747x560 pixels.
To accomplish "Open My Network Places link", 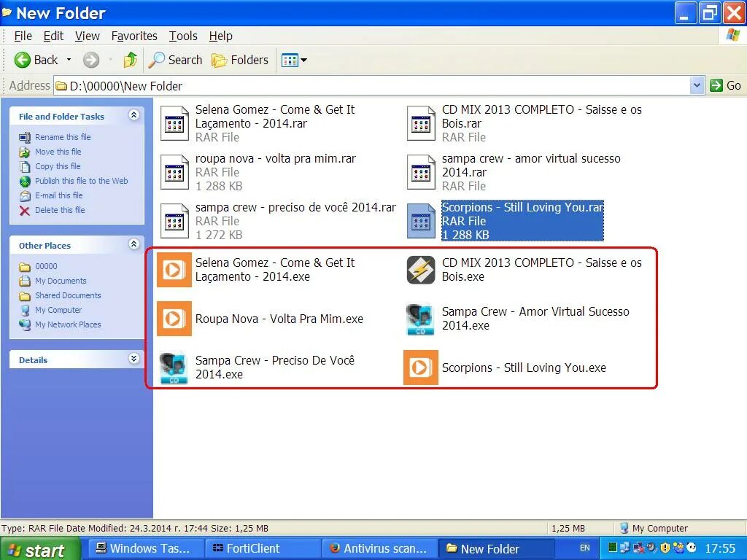I will [68, 324].
